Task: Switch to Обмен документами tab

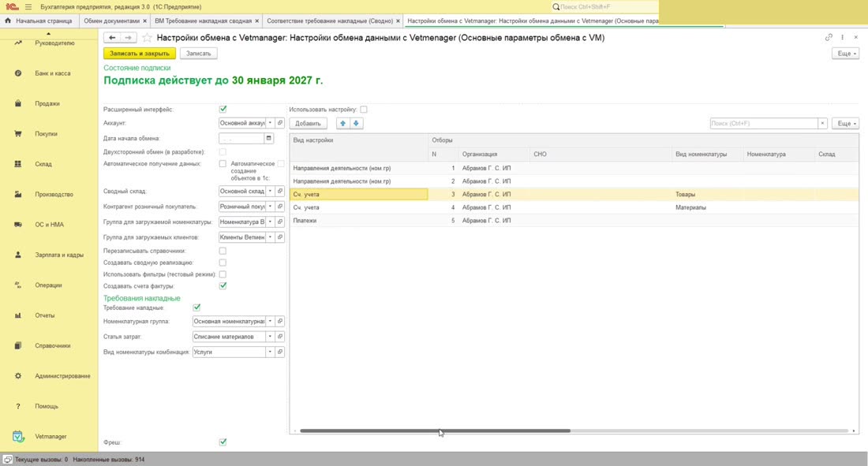Action: (x=112, y=21)
